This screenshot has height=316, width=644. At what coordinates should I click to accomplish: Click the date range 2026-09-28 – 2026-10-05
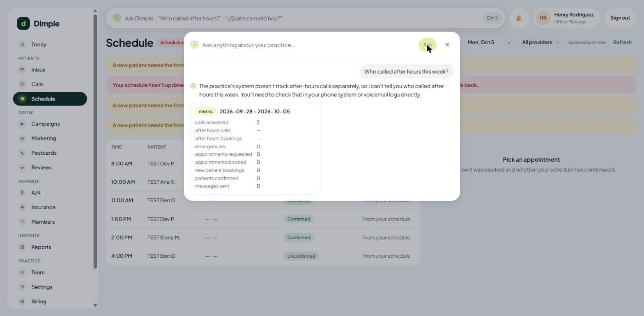pos(255,112)
